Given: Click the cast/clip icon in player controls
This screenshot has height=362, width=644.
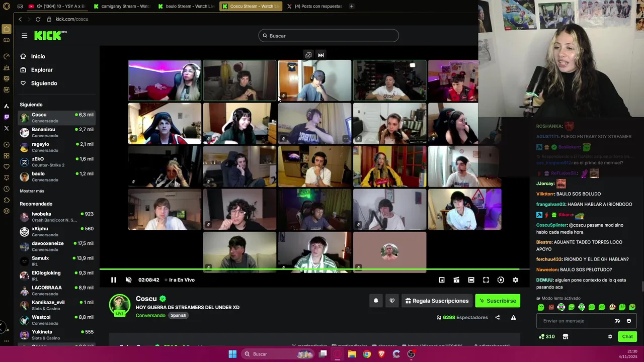Looking at the screenshot, I should pyautogui.click(x=456, y=280).
